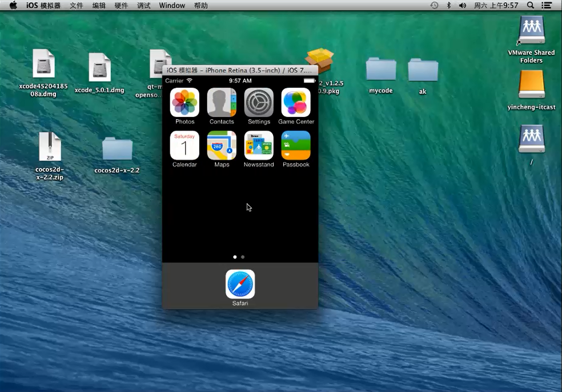The image size is (562, 392).
Task: Select xcode_5.0.1.dmg desktop file
Action: 99,67
